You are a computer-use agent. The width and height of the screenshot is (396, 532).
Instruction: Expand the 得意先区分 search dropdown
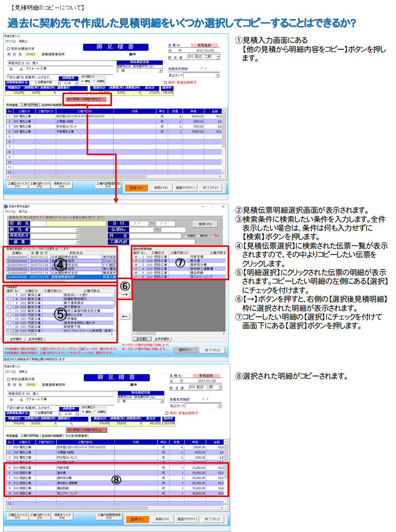77,236
